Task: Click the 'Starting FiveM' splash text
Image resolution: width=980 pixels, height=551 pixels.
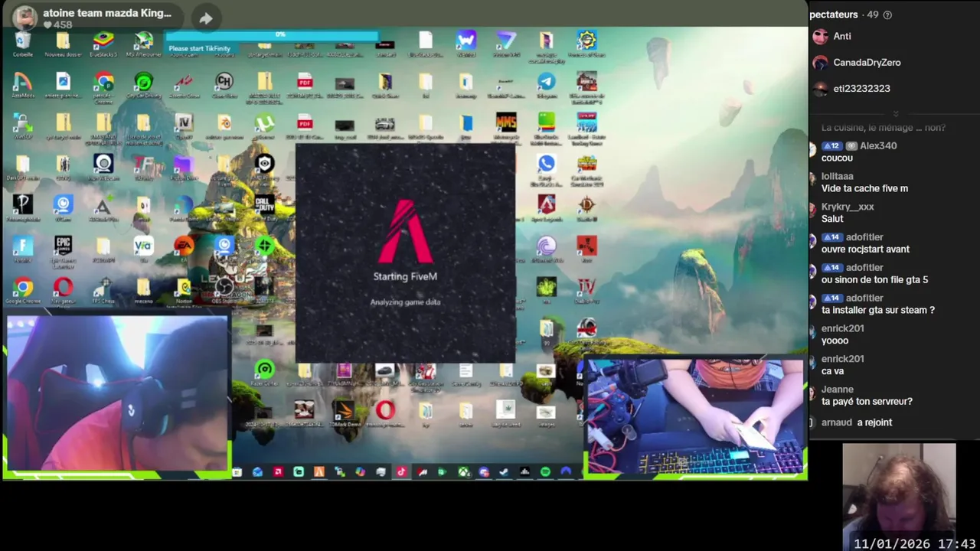Action: click(405, 276)
